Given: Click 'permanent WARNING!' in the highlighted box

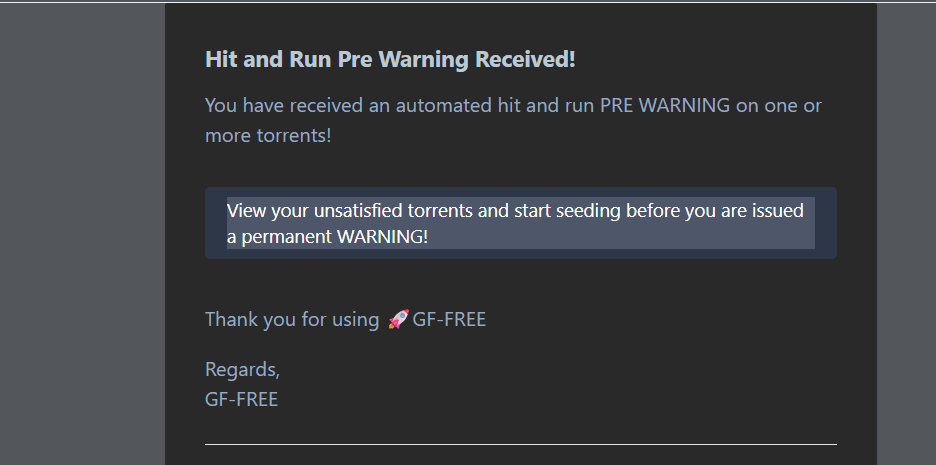Looking at the screenshot, I should [334, 237].
